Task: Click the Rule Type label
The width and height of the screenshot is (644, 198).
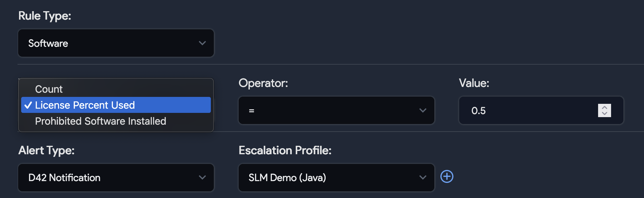Action: coord(45,16)
